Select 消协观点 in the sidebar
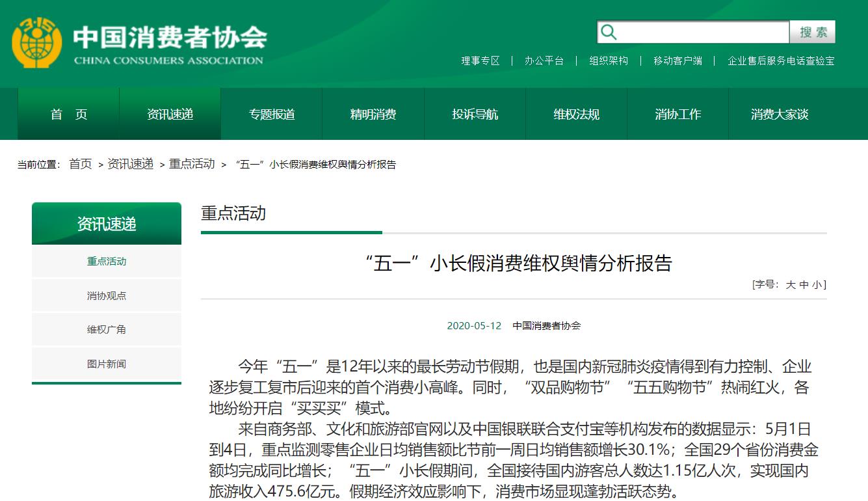The width and height of the screenshot is (868, 501). click(x=107, y=295)
